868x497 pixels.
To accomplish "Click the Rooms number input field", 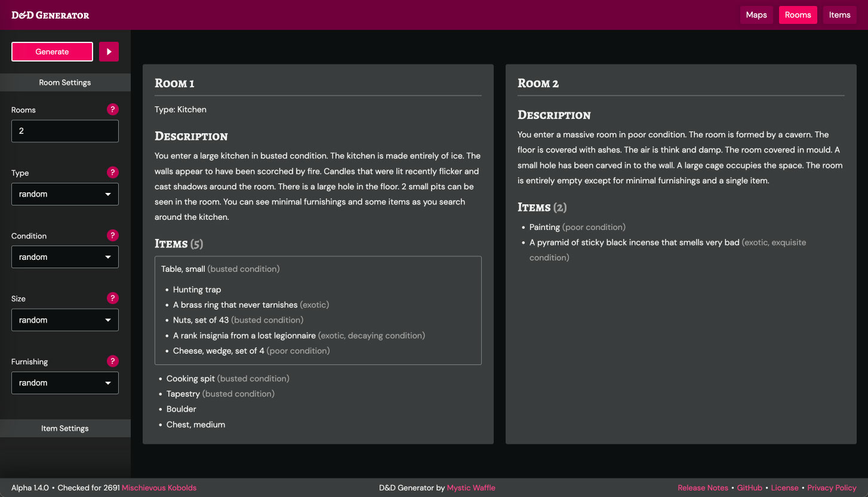I will coord(64,131).
